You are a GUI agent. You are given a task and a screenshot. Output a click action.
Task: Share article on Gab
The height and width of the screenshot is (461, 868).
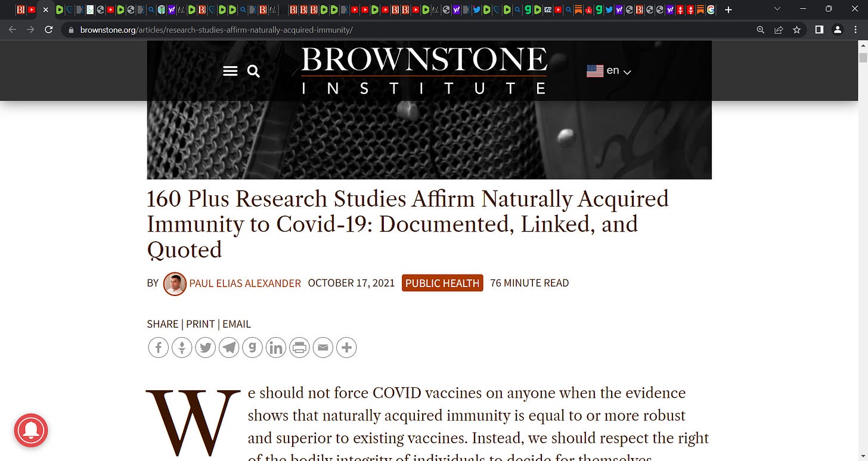coord(252,347)
